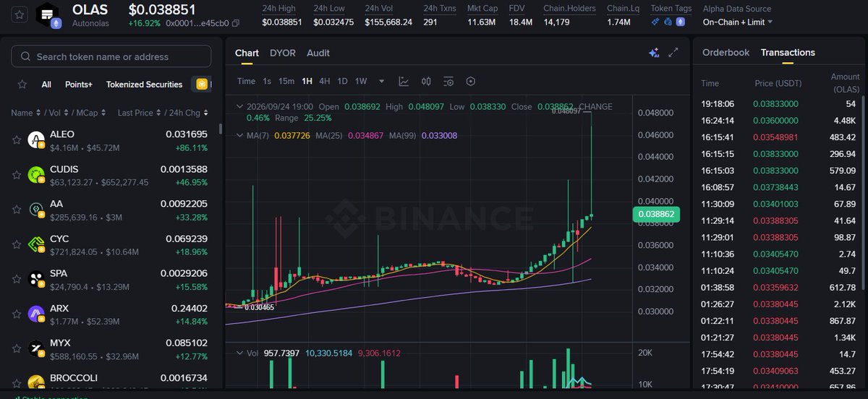Image resolution: width=868 pixels, height=399 pixels.
Task: Switch to the Transactions tab
Action: (x=788, y=52)
